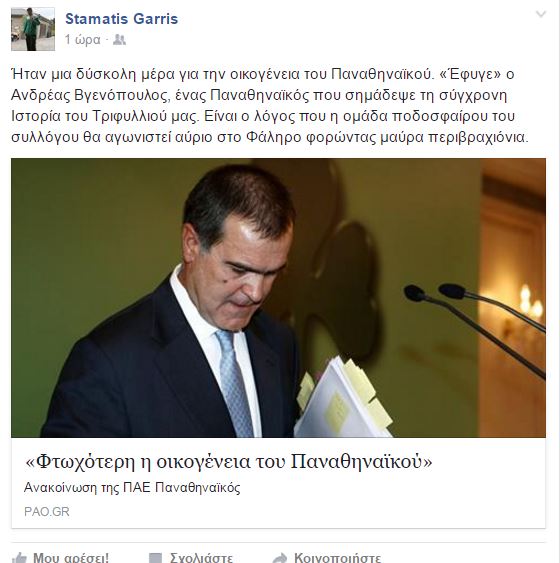Click the stack of papers in the photo
Screen dimensions: 560x563
pyautogui.click(x=344, y=398)
